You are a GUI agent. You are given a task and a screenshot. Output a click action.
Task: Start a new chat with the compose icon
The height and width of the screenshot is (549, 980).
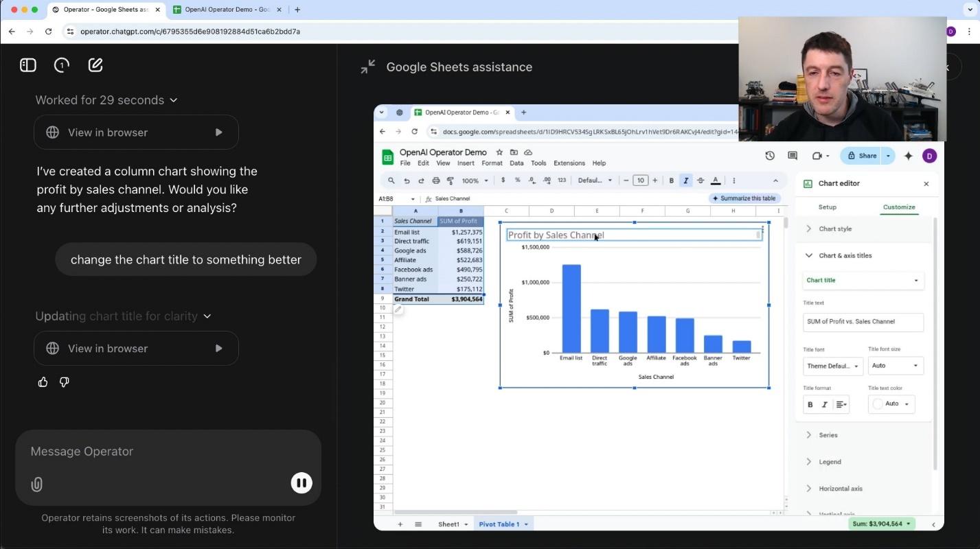[95, 65]
